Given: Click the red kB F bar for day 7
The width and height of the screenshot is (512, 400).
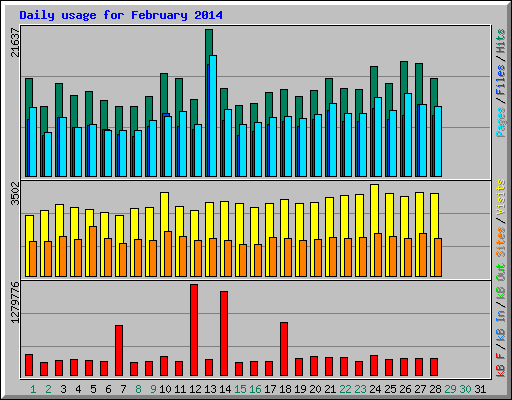Looking at the screenshot, I should [119, 351].
